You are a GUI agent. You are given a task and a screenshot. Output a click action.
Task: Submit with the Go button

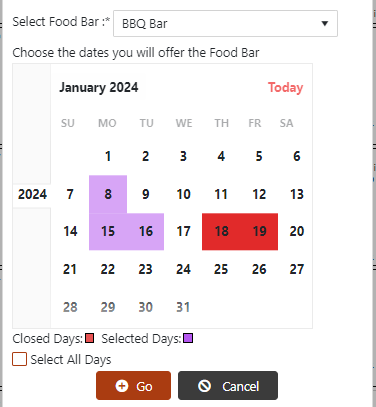(133, 386)
